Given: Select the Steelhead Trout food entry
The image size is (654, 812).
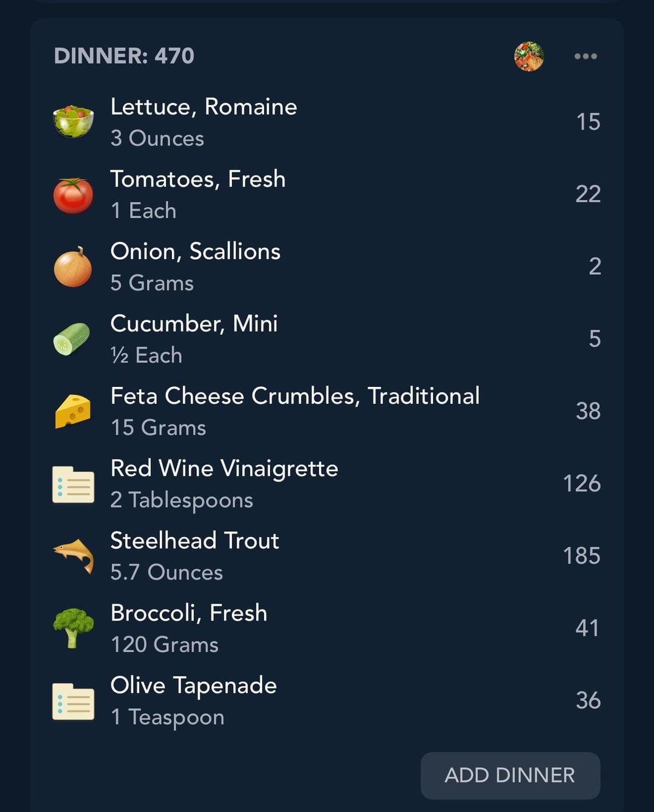Looking at the screenshot, I should click(x=327, y=556).
